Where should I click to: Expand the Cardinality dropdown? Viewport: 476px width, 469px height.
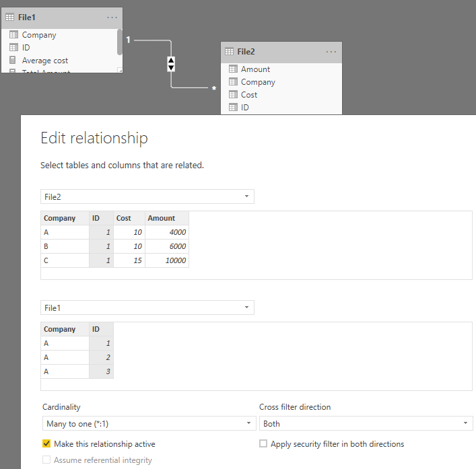[149, 423]
